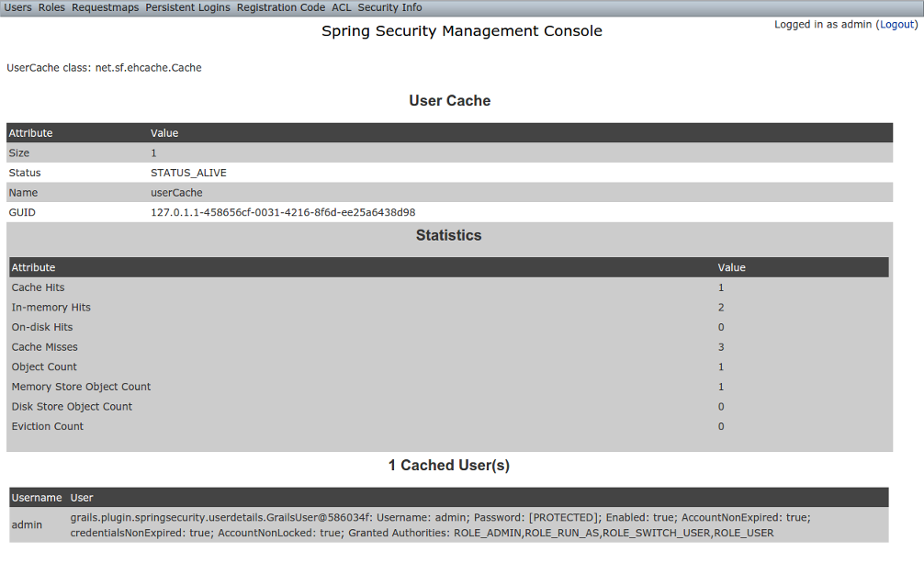Open the Roles management page
The width and height of the screenshot is (924, 563).
(51, 7)
